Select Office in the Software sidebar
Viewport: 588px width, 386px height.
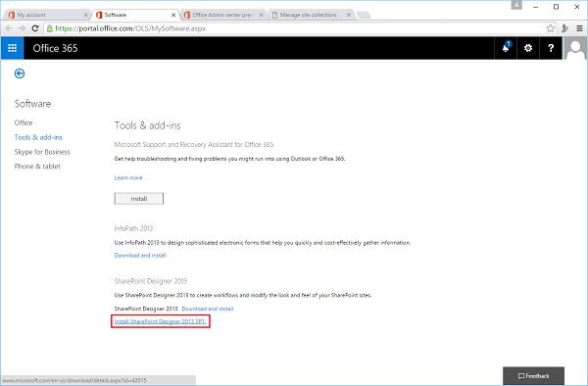tap(24, 122)
